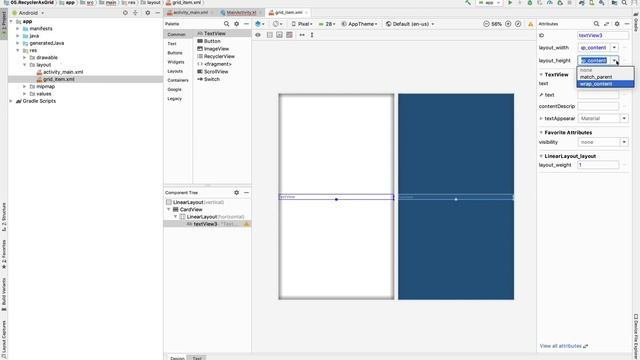Open API 28 version dropdown

tap(327, 24)
